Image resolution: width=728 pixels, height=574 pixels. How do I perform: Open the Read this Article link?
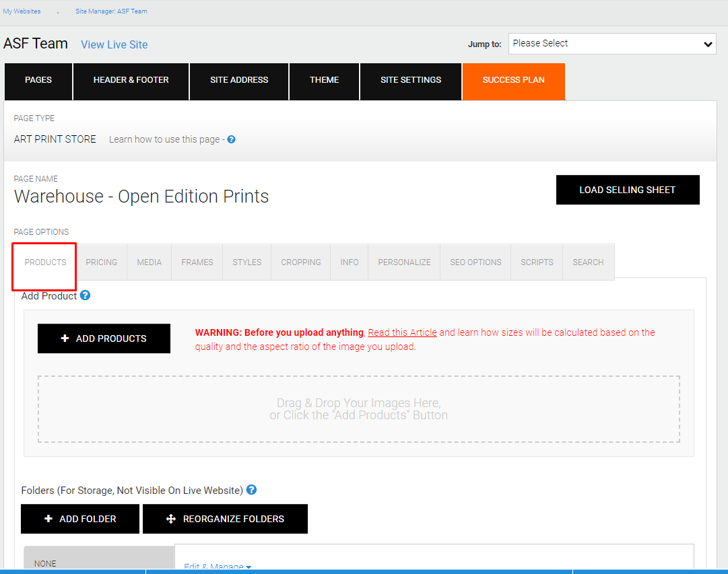(402, 332)
